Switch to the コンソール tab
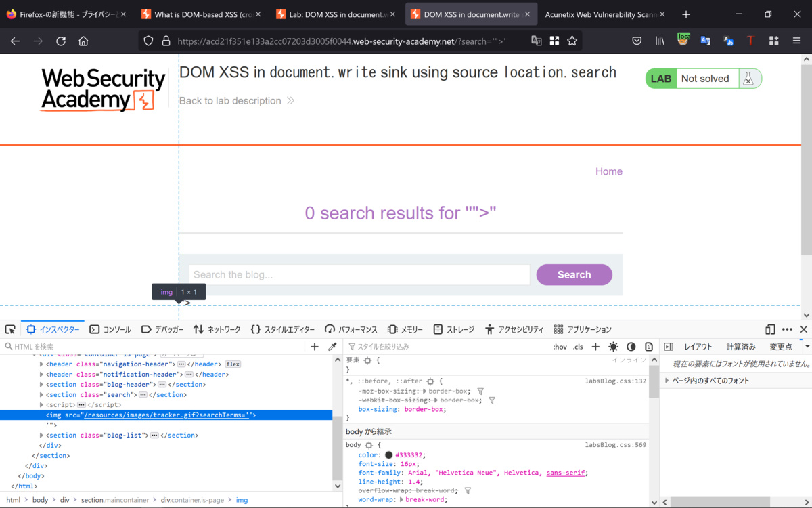Image resolution: width=812 pixels, height=508 pixels. point(110,329)
